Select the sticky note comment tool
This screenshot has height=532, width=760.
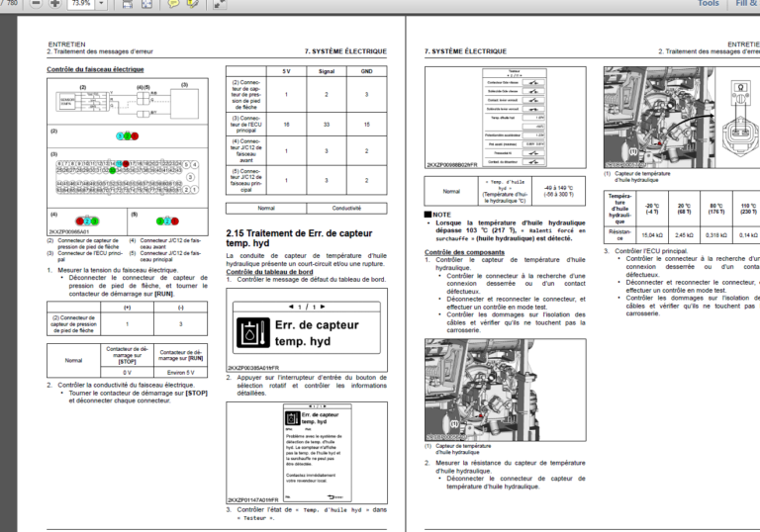coord(173,4)
